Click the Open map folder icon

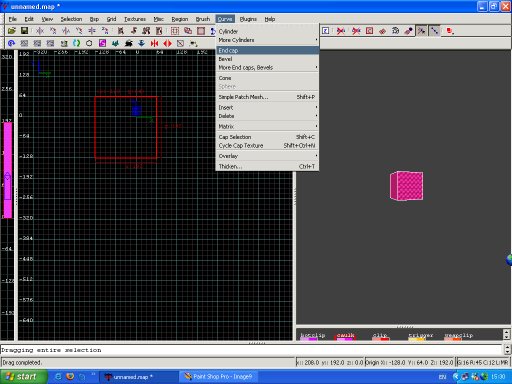[x=12, y=31]
